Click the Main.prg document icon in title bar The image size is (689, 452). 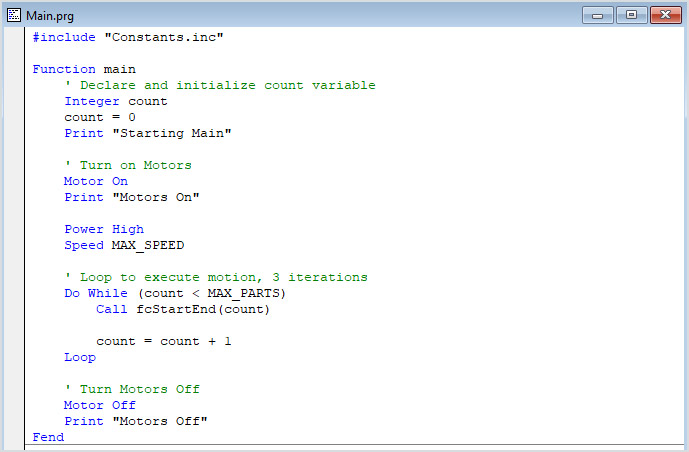14,15
